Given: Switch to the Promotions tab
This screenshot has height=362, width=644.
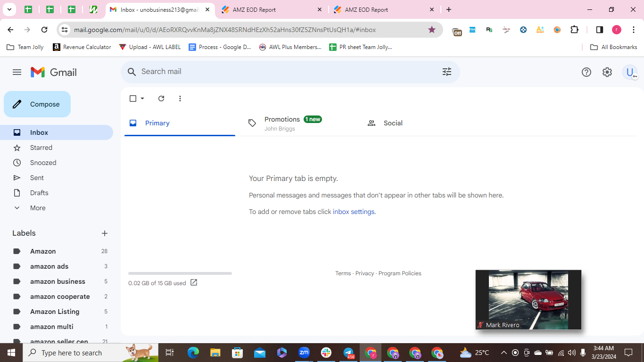Looking at the screenshot, I should coord(299,123).
